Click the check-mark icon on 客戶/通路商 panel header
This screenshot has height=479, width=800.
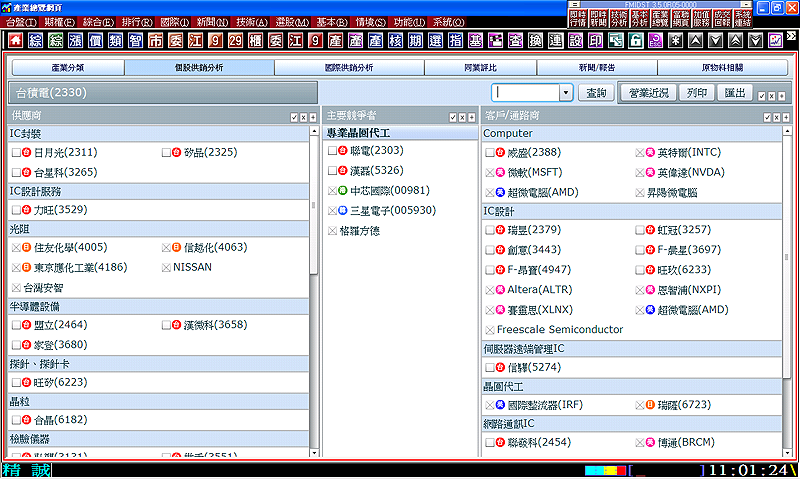767,117
